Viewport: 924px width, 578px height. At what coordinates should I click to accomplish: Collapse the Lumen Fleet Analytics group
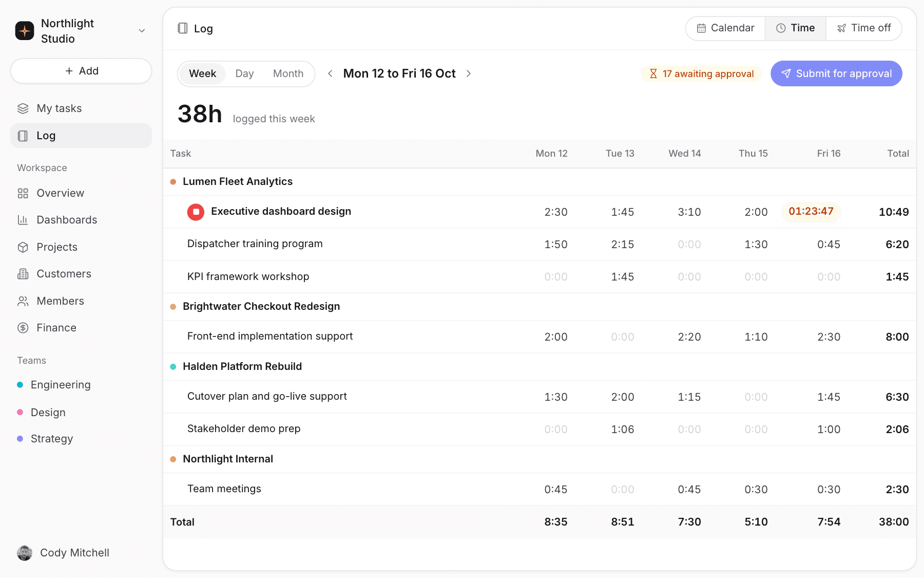point(237,181)
